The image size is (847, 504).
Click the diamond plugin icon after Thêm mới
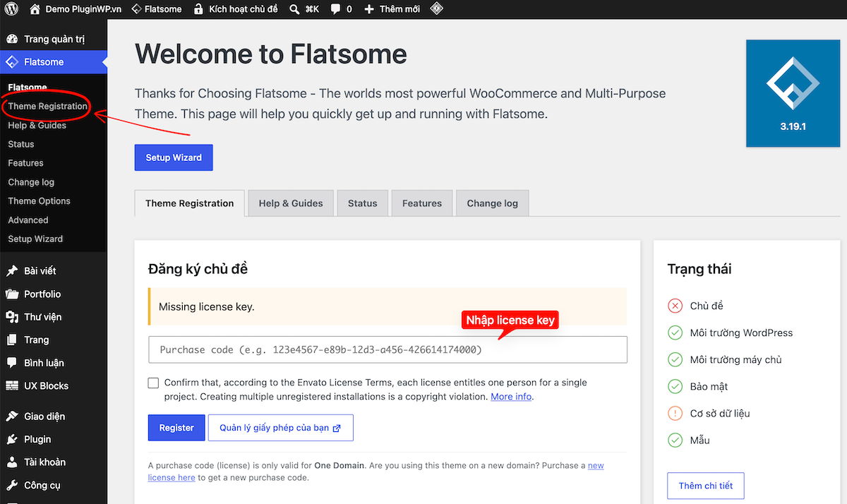click(x=437, y=9)
